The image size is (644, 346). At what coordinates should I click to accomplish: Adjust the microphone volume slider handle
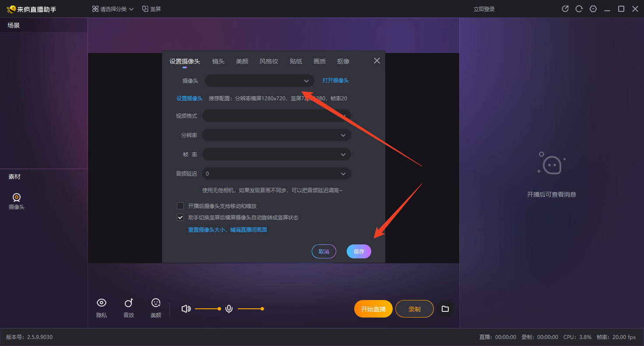pos(262,309)
